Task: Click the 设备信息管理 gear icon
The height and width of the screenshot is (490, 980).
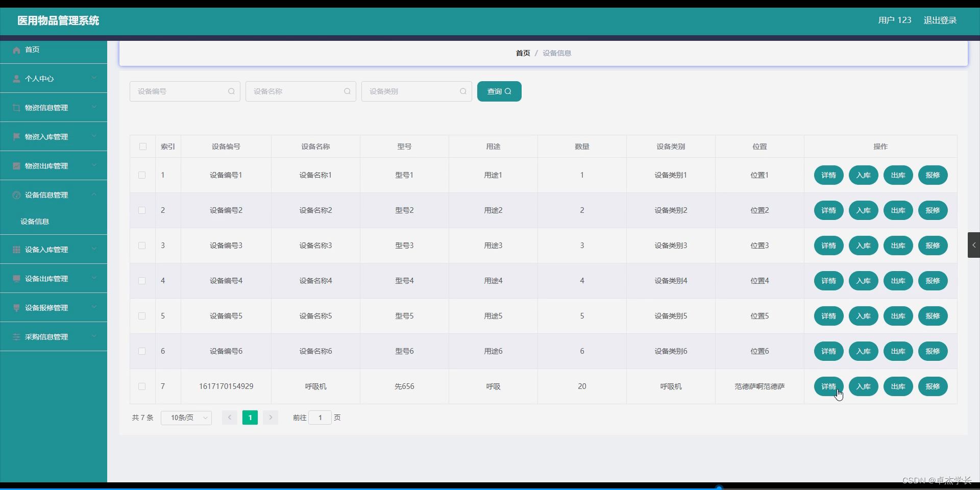Action: pos(17,194)
